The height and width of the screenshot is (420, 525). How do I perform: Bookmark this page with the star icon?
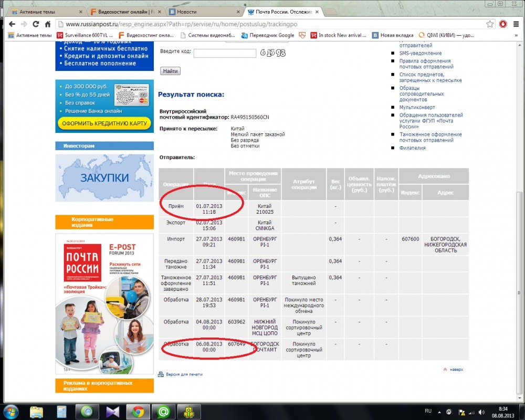(x=489, y=24)
